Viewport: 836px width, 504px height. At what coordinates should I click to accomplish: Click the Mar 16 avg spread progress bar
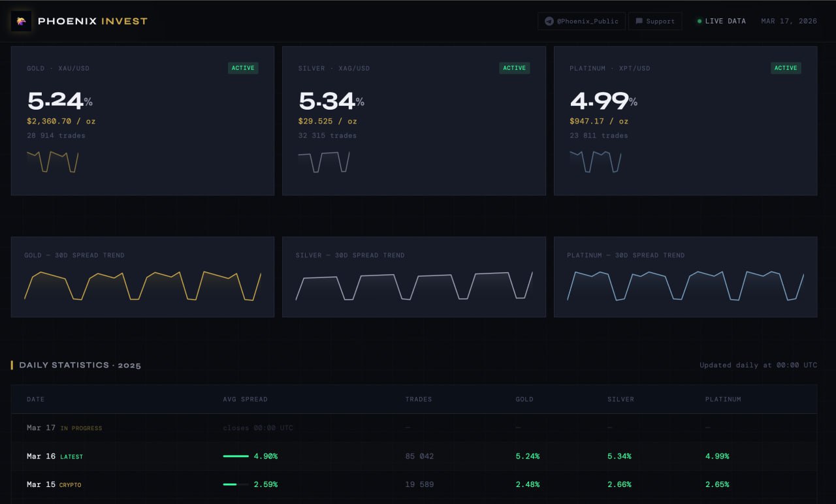[236, 456]
